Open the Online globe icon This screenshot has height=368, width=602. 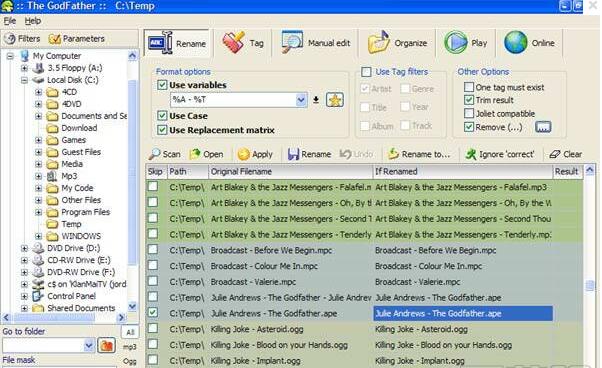tap(515, 42)
